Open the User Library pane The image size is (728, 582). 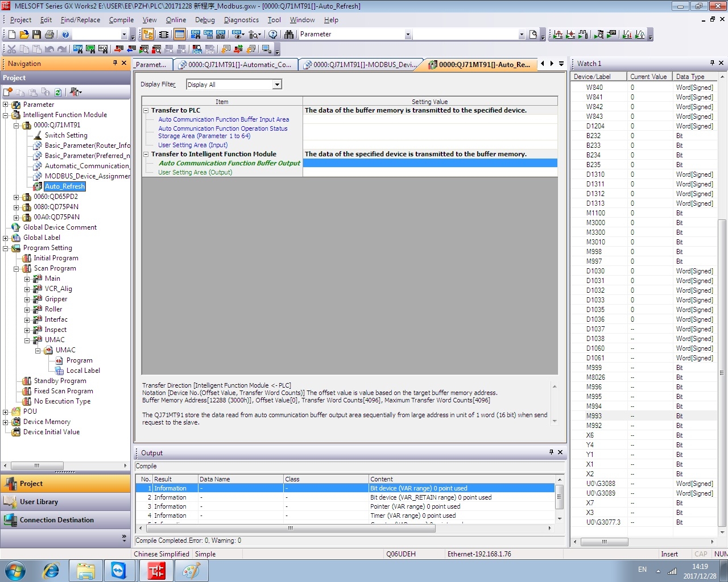pos(65,502)
